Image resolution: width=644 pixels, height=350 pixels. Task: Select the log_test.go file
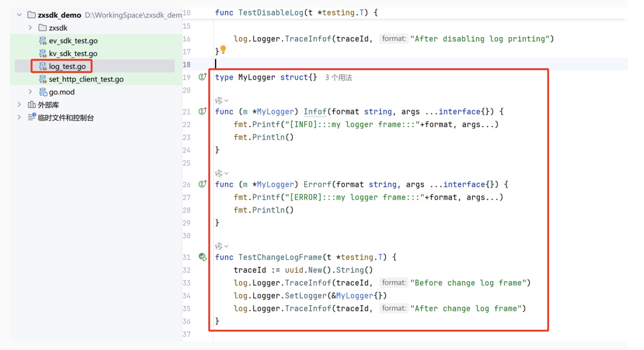(x=67, y=67)
